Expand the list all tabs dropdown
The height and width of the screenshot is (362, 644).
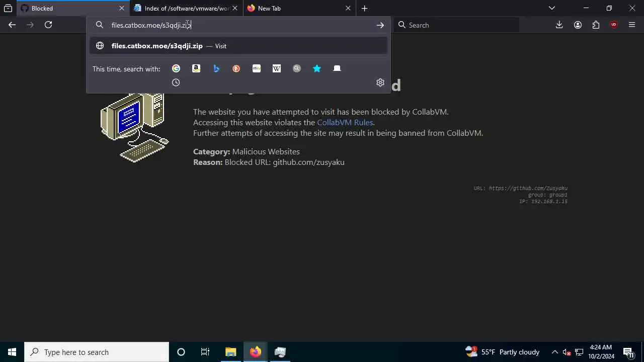click(x=552, y=8)
